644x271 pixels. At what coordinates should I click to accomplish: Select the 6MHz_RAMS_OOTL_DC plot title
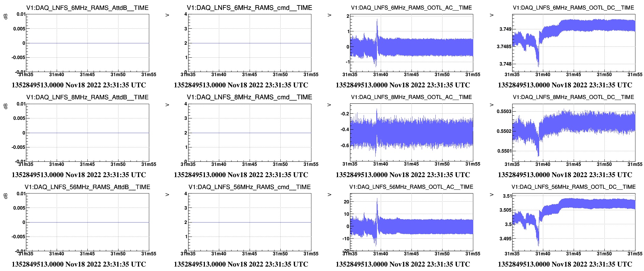(x=573, y=8)
